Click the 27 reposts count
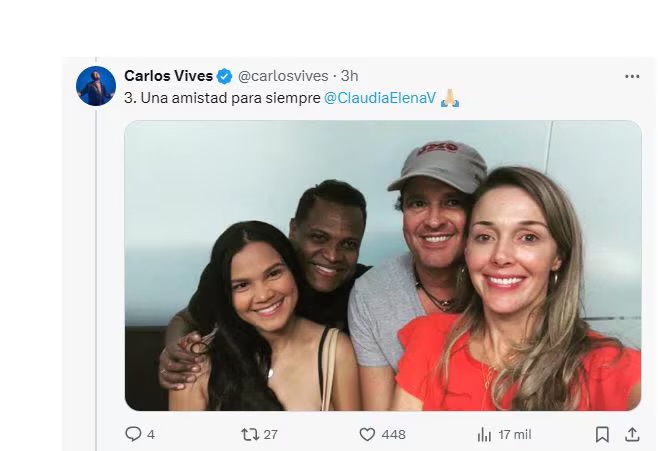This screenshot has height=451, width=658. (x=271, y=434)
